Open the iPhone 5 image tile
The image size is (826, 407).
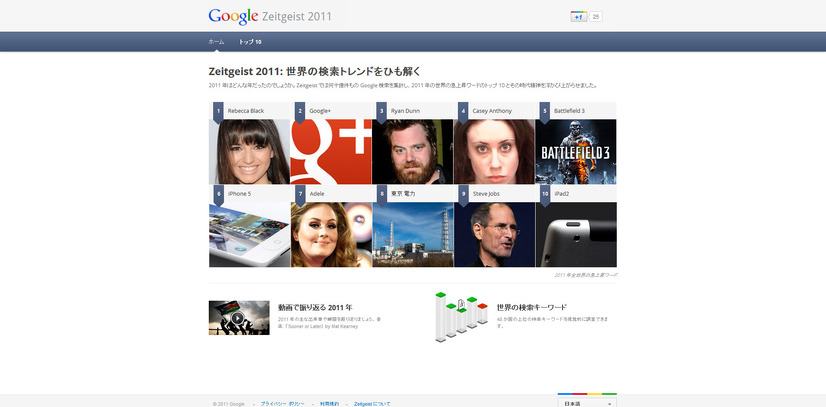250,235
